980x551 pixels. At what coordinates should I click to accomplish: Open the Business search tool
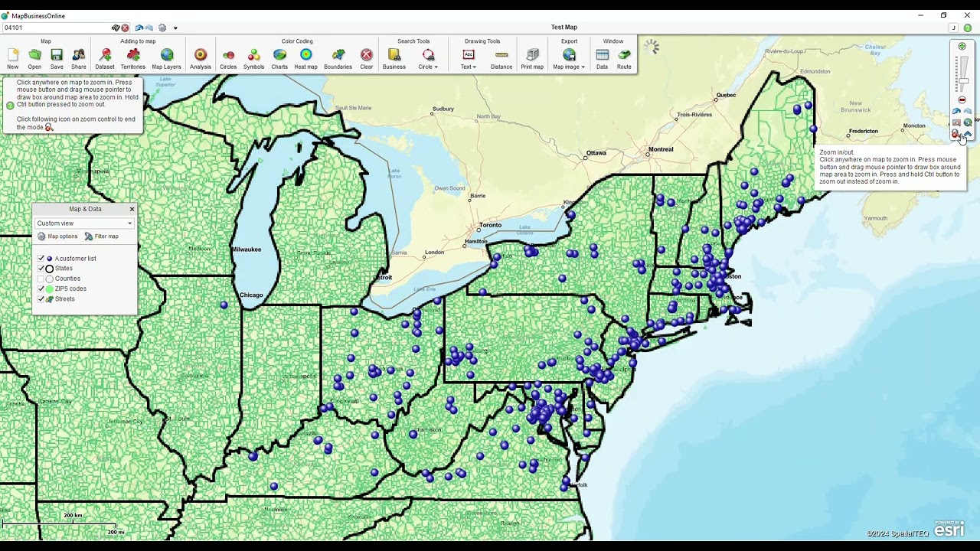coord(394,59)
